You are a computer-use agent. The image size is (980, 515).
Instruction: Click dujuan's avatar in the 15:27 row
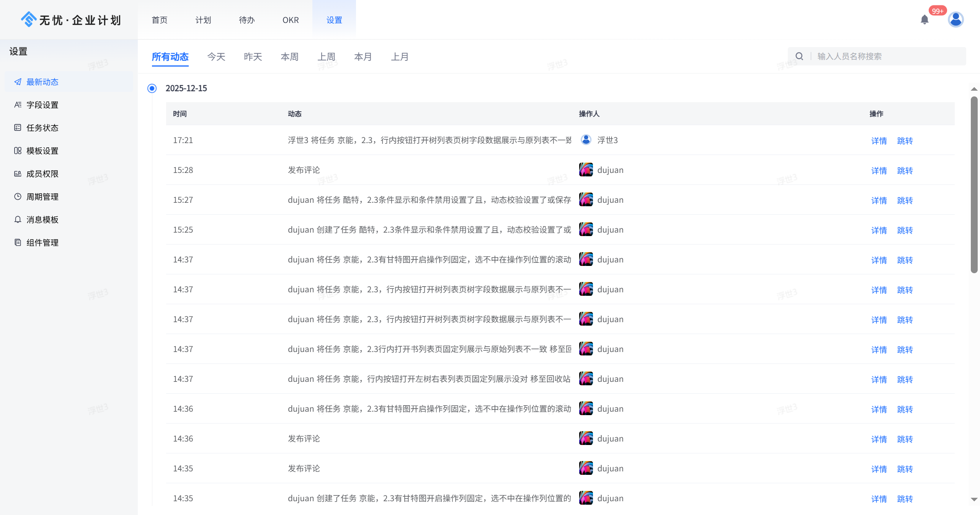click(586, 200)
